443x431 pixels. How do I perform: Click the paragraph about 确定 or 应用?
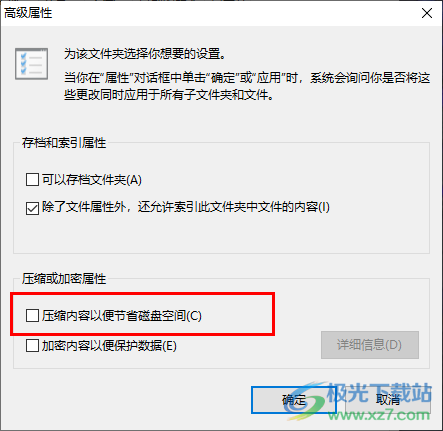pyautogui.click(x=247, y=86)
